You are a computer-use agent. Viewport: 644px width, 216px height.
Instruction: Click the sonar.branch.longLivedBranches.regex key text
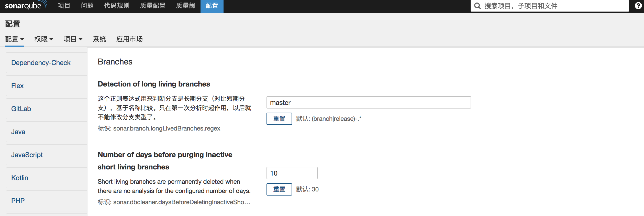[x=167, y=128]
